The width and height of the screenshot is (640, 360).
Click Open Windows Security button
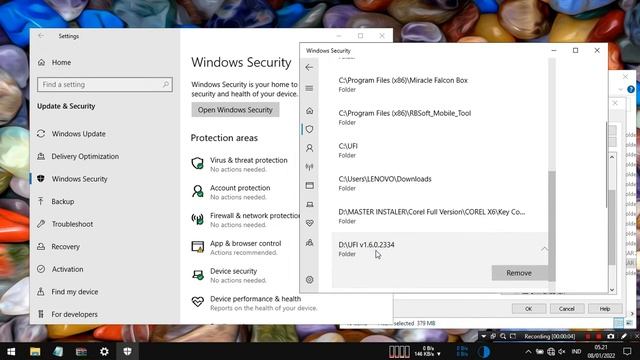coord(235,110)
